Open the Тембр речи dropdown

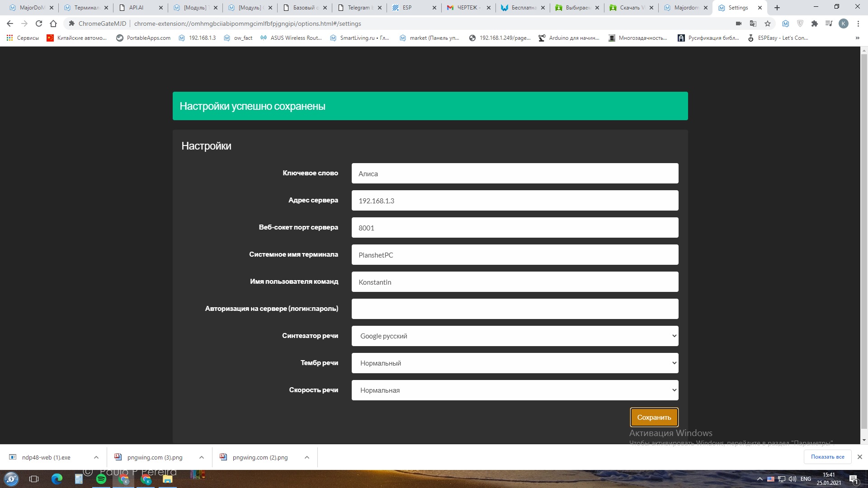(x=514, y=363)
